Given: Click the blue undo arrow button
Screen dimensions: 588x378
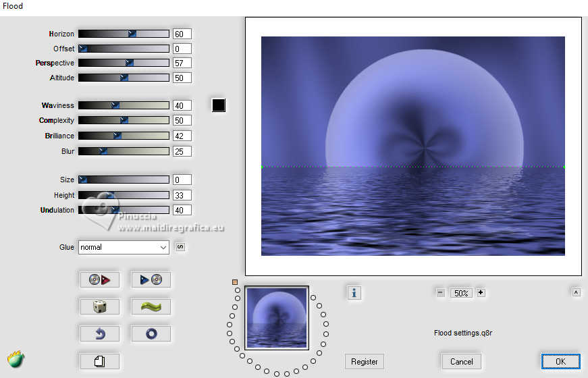Looking at the screenshot, I should (x=100, y=333).
